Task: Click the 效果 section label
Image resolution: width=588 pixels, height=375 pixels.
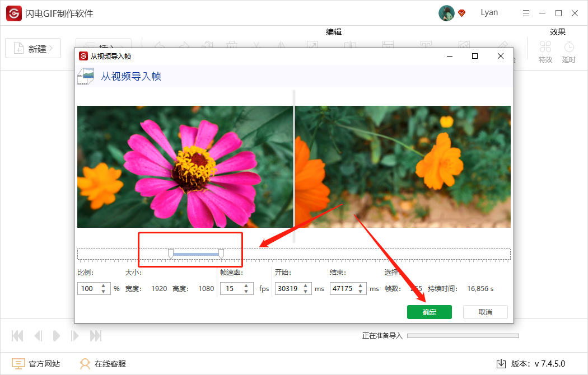Action: [x=557, y=32]
